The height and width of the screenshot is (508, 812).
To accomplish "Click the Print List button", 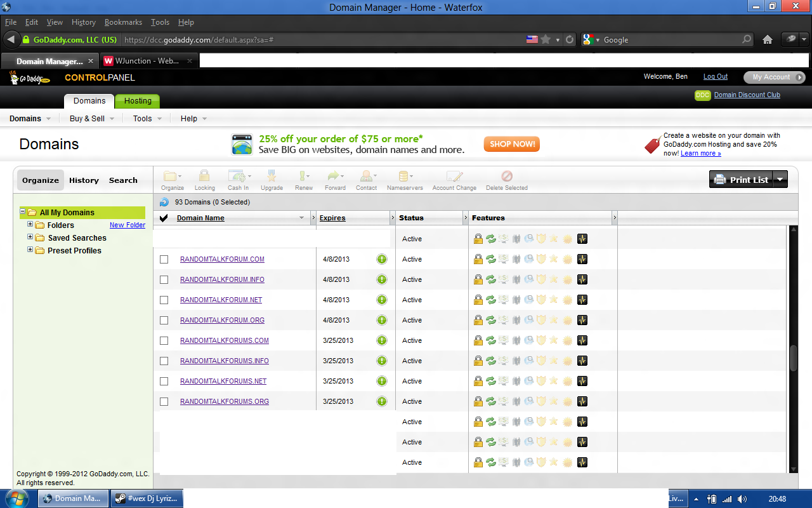I will (x=742, y=180).
